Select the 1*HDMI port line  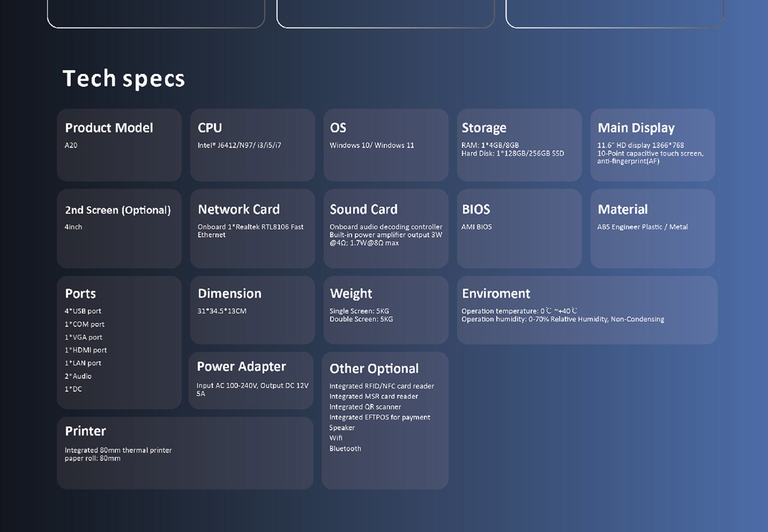(x=86, y=350)
